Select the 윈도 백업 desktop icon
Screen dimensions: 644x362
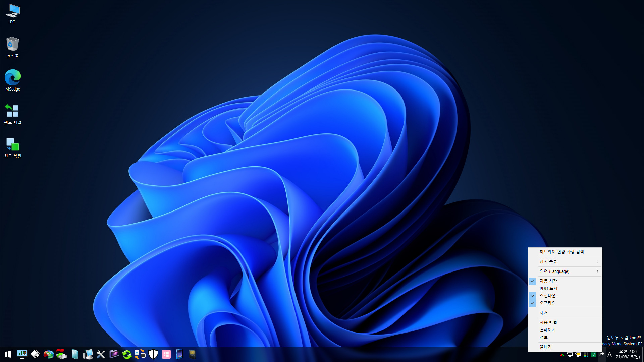[13, 114]
